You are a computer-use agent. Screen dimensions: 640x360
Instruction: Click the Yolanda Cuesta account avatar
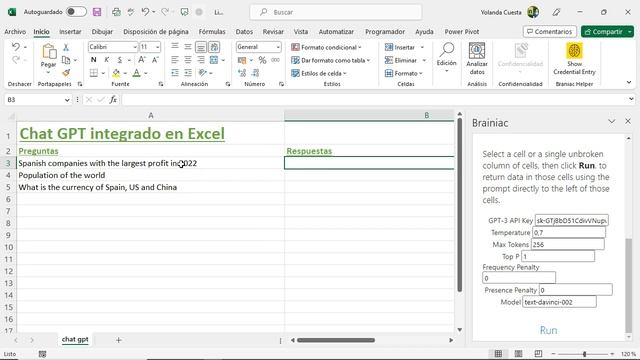pyautogui.click(x=533, y=12)
